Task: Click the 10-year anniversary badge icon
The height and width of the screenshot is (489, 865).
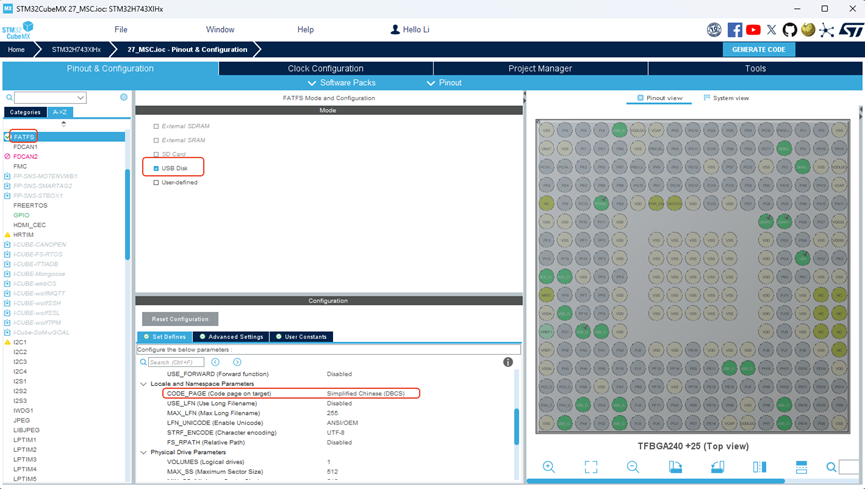Action: point(714,30)
